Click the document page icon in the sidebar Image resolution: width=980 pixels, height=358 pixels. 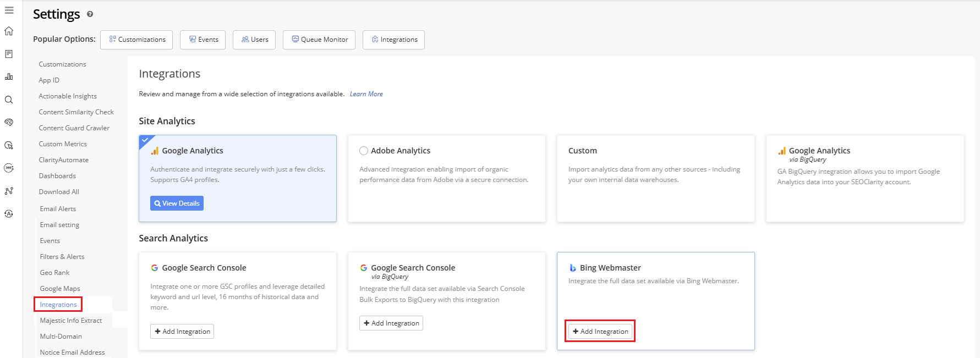click(x=9, y=54)
